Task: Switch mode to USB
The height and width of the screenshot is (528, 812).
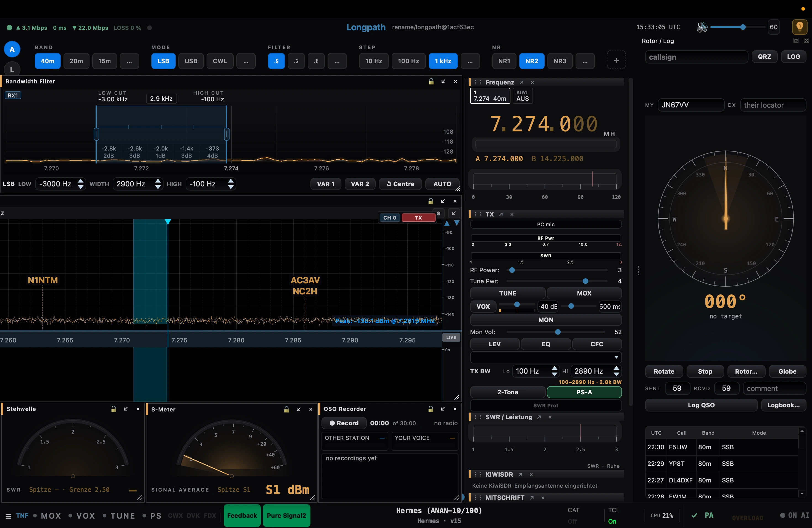Action: [x=191, y=61]
